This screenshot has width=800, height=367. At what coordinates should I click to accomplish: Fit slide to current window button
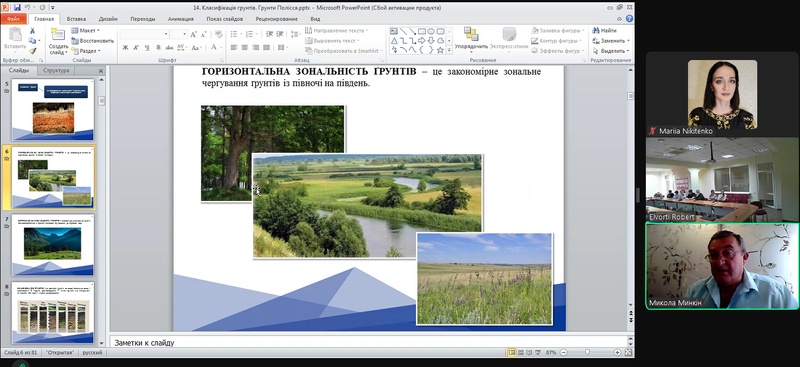[x=628, y=353]
